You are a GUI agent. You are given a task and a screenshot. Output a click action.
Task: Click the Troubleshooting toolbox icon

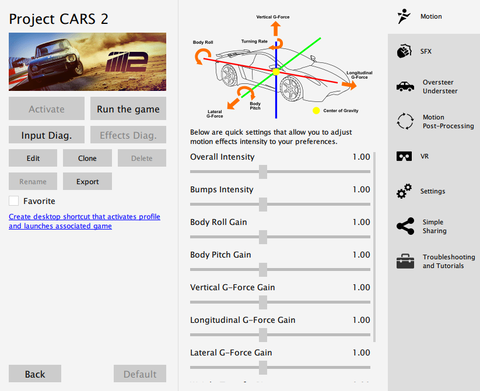405,261
